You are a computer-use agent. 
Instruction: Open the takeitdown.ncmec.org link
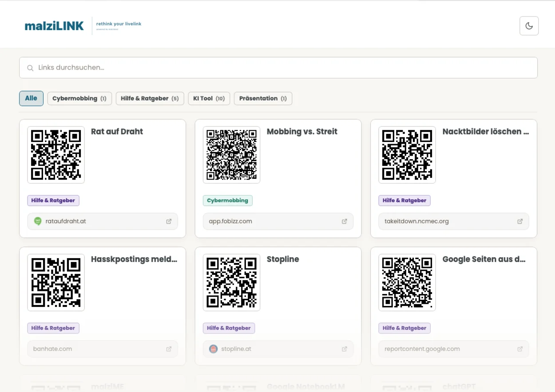tap(454, 221)
